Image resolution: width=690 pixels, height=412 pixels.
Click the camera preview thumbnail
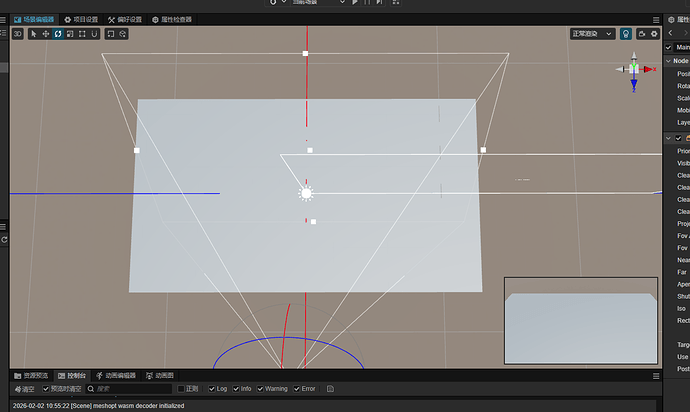581,321
